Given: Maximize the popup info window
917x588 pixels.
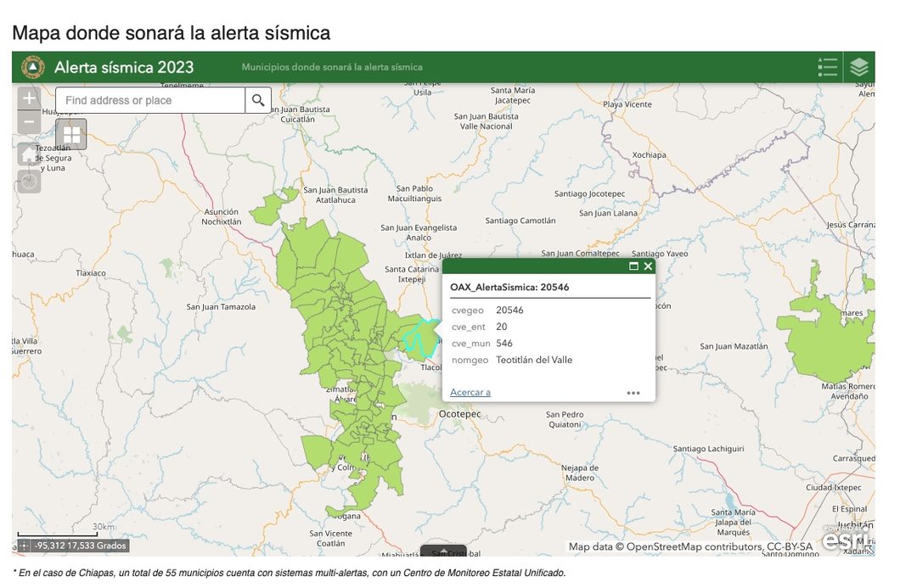Looking at the screenshot, I should click(633, 266).
